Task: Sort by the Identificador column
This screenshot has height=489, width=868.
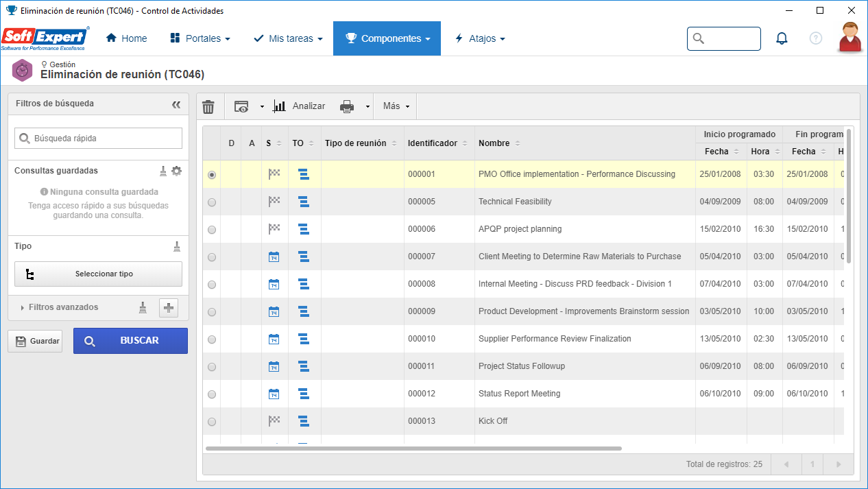Action: (x=437, y=143)
